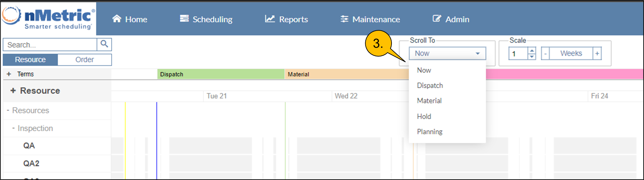Click the green vertical Dispatch marker line

tap(285, 141)
